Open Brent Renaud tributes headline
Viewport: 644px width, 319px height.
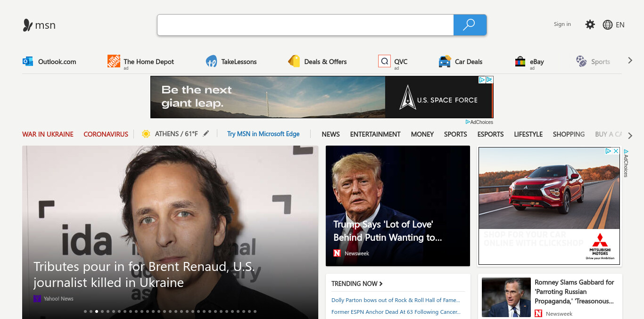(x=144, y=274)
